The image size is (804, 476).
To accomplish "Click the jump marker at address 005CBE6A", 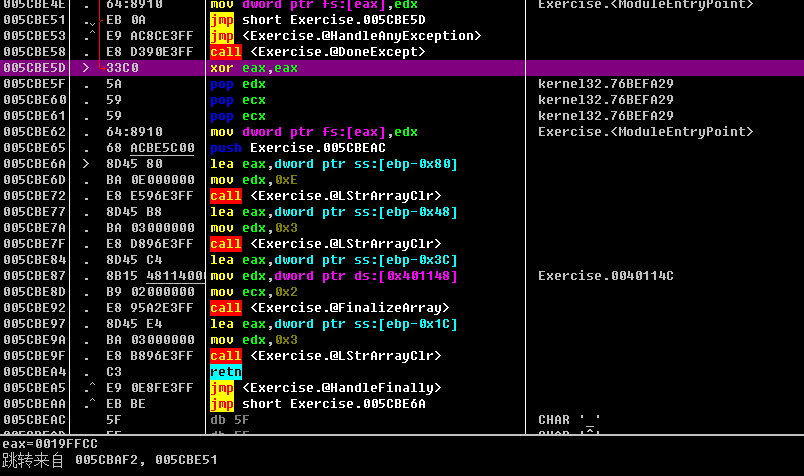I will 86,164.
